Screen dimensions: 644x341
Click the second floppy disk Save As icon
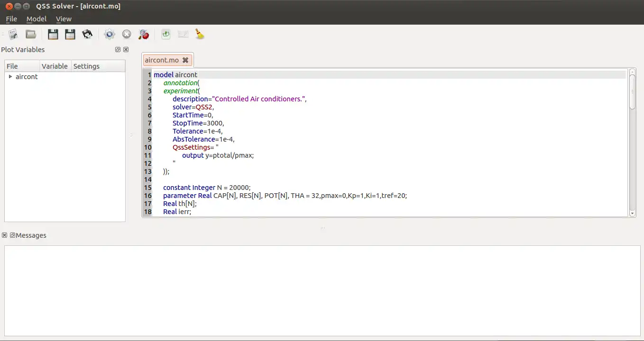click(x=70, y=34)
